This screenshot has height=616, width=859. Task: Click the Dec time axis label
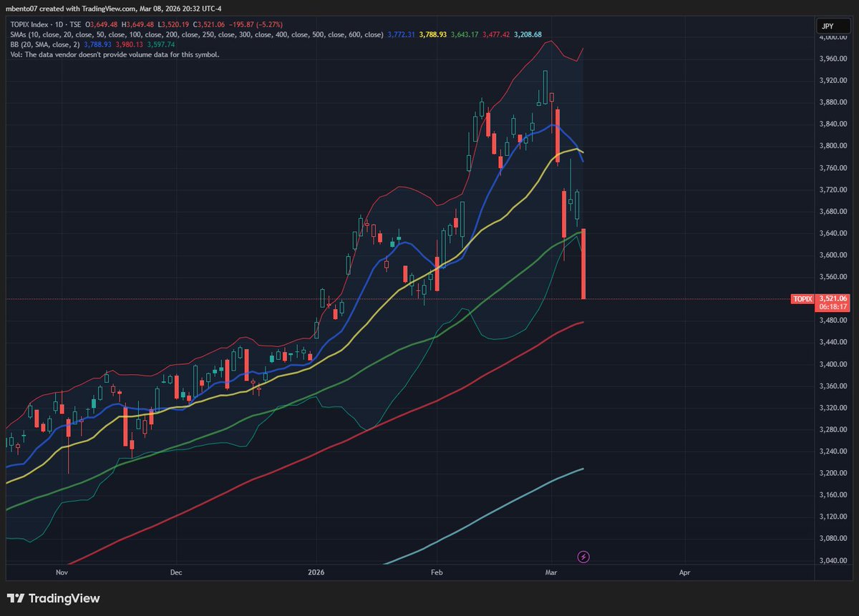tap(177, 572)
